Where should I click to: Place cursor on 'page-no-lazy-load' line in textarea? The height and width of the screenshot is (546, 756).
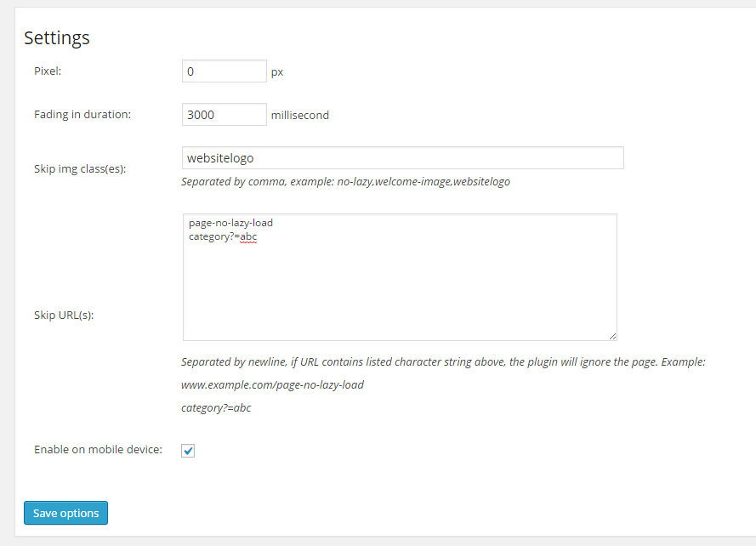point(231,223)
